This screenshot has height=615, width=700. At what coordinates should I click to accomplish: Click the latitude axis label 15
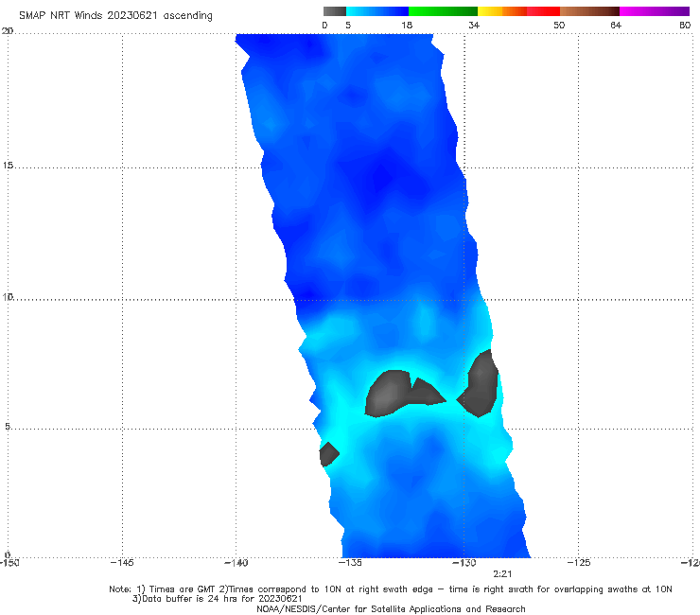8,166
